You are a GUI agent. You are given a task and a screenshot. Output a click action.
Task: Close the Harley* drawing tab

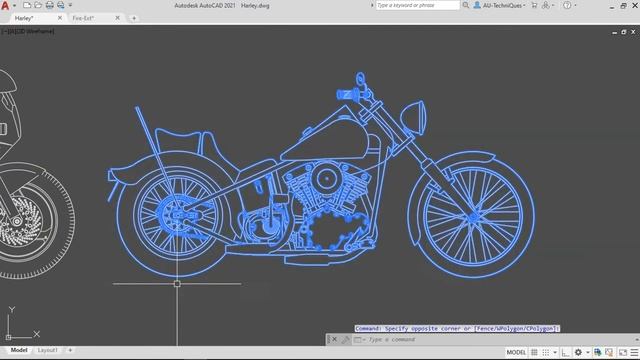tap(60, 18)
